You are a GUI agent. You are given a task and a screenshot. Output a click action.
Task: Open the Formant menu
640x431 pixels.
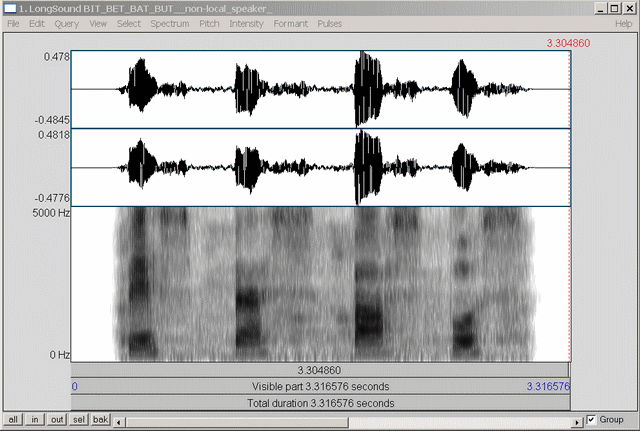point(291,23)
